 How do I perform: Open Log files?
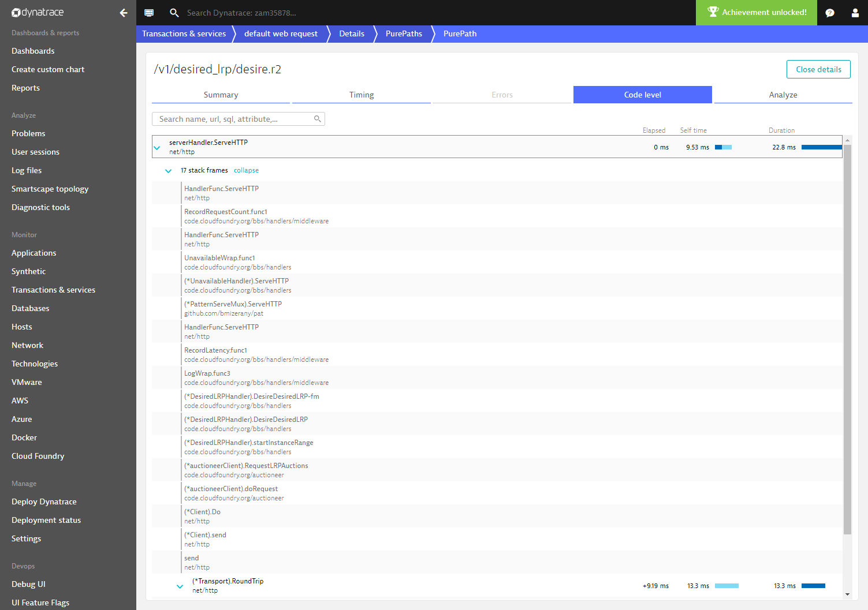pyautogui.click(x=27, y=170)
